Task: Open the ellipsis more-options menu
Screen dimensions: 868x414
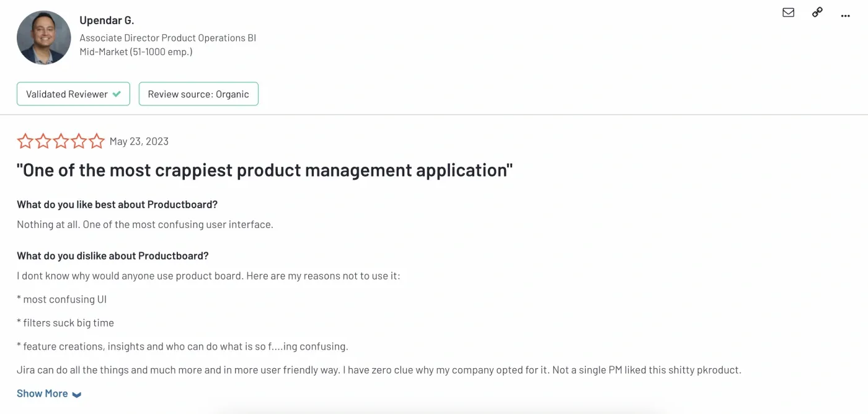Action: click(845, 15)
